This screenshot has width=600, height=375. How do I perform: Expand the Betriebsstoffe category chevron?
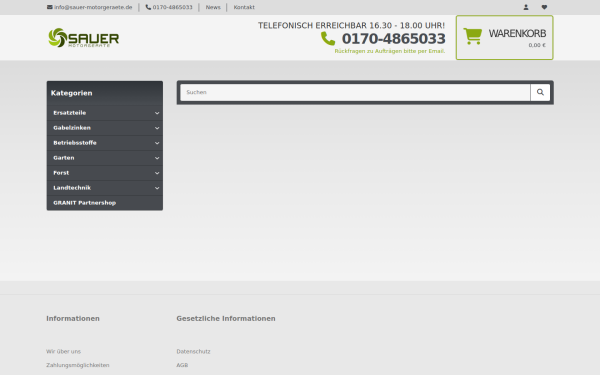(157, 143)
